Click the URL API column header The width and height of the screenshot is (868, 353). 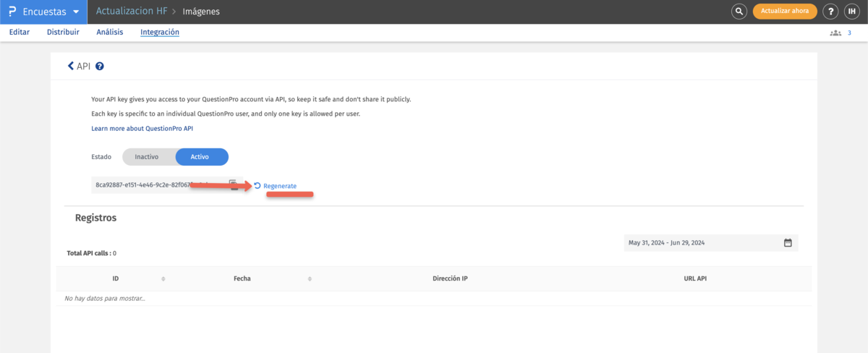(695, 278)
